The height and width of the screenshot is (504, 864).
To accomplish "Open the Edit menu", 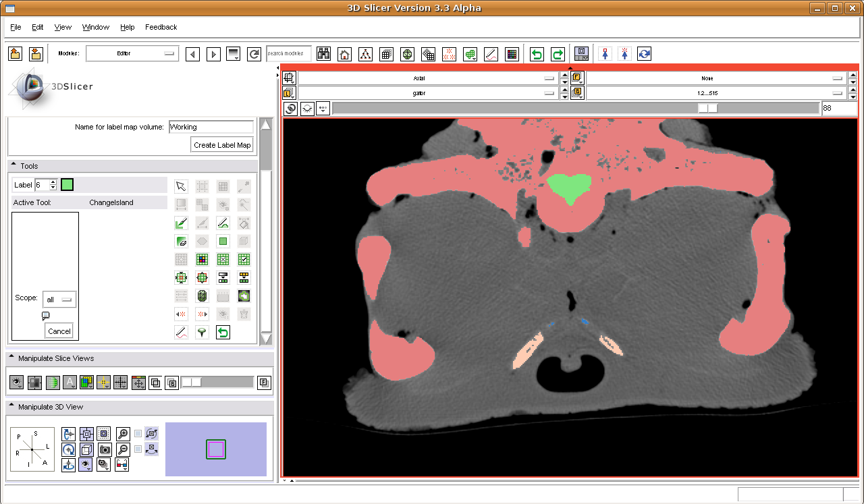I will point(38,27).
